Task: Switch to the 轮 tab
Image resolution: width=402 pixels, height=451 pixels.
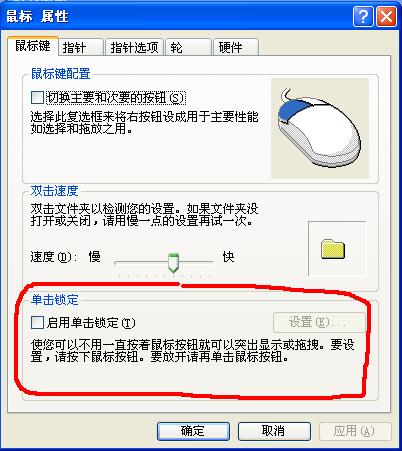Action: 188,47
